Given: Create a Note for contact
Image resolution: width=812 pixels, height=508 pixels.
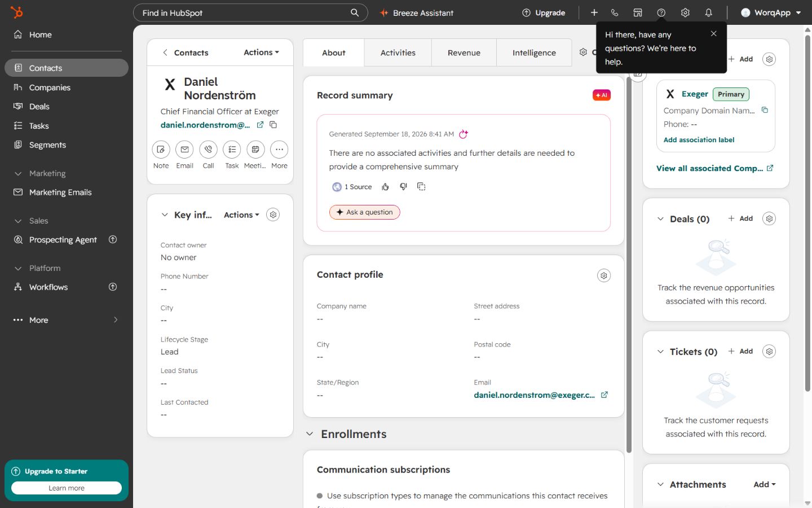Looking at the screenshot, I should [x=161, y=150].
